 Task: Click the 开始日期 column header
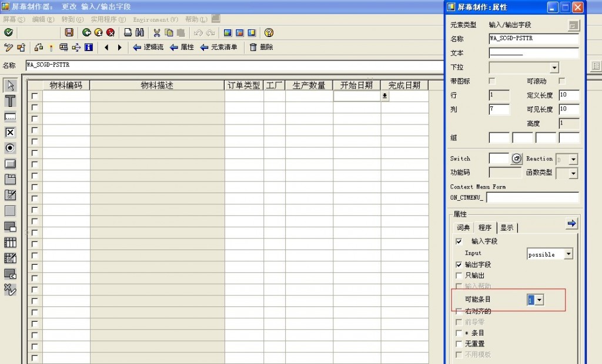click(357, 85)
